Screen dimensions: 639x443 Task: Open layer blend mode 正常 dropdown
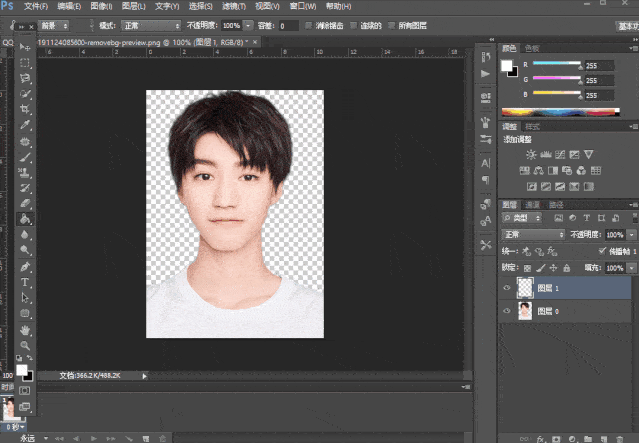(x=533, y=234)
